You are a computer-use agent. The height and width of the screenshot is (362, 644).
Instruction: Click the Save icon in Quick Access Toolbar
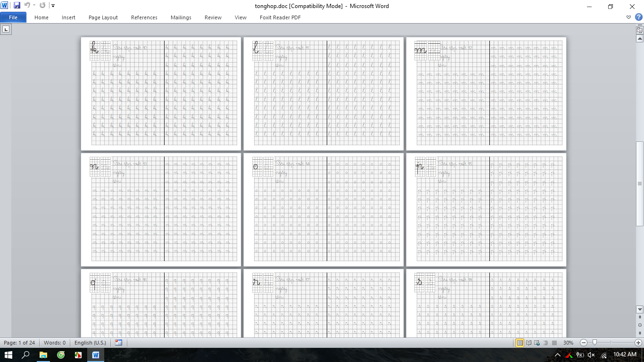(x=17, y=6)
